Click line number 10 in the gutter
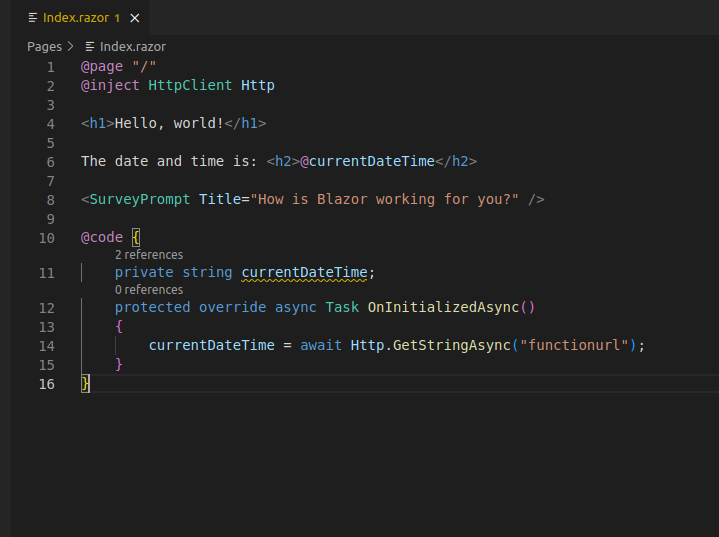This screenshot has height=537, width=719. click(47, 238)
